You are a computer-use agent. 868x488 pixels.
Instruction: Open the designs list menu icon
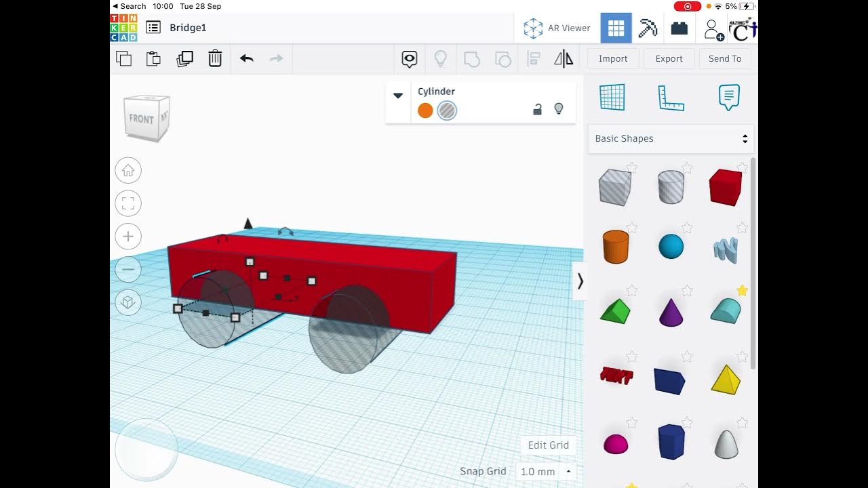click(x=153, y=28)
